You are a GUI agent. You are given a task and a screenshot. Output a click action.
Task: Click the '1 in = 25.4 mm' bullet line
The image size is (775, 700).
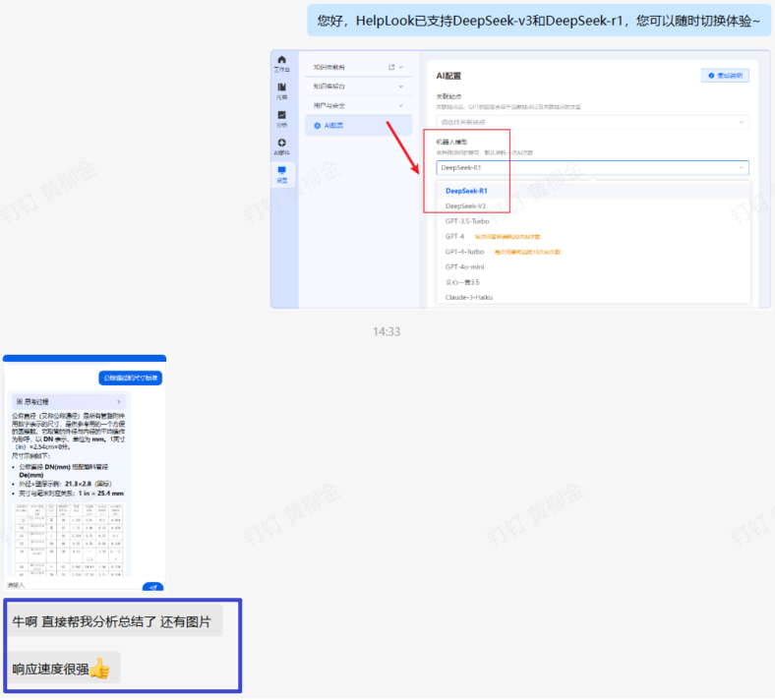click(71, 494)
